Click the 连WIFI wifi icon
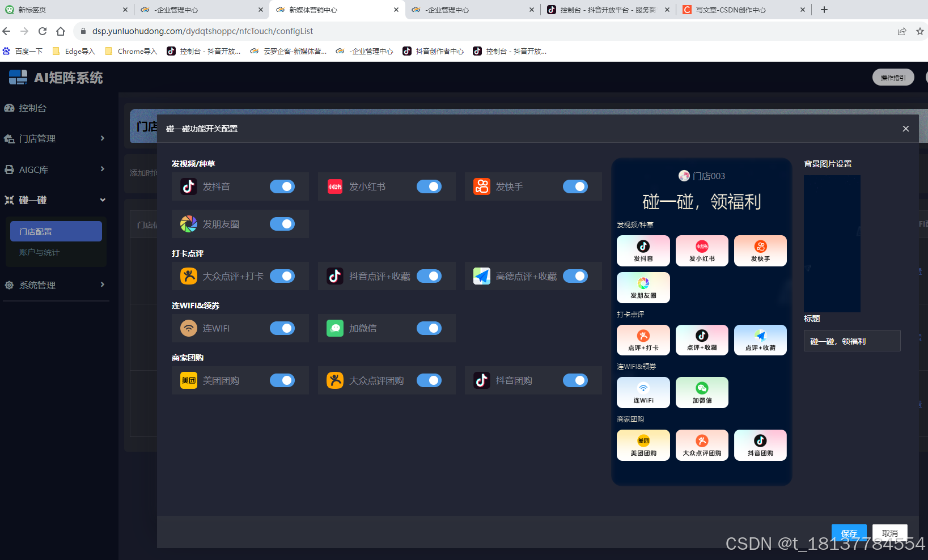This screenshot has width=928, height=560. pyautogui.click(x=189, y=328)
